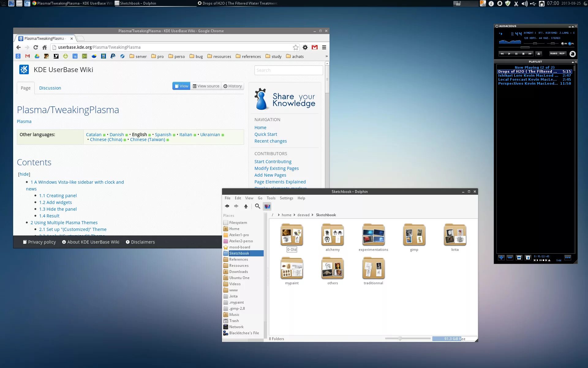Switch to the Discussion tab

pos(50,88)
